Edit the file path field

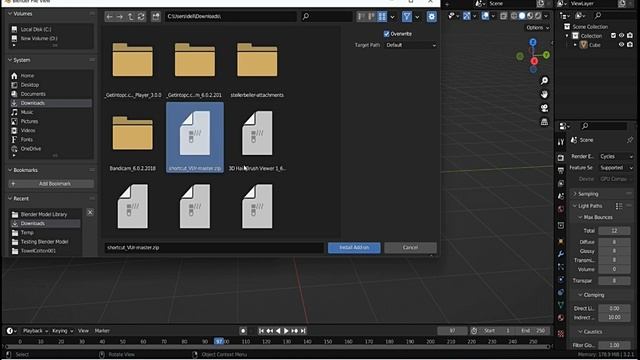(x=231, y=17)
